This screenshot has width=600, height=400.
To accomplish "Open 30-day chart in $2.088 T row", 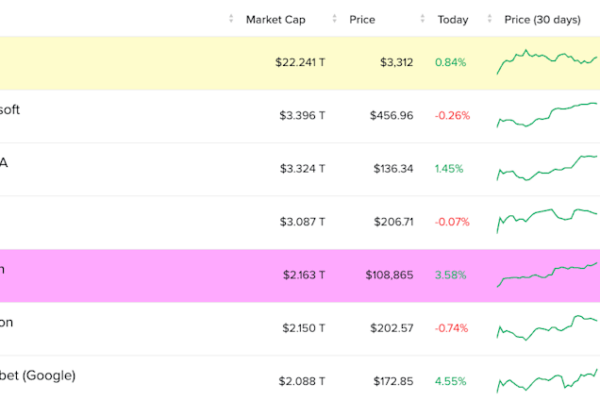I will (547, 381).
